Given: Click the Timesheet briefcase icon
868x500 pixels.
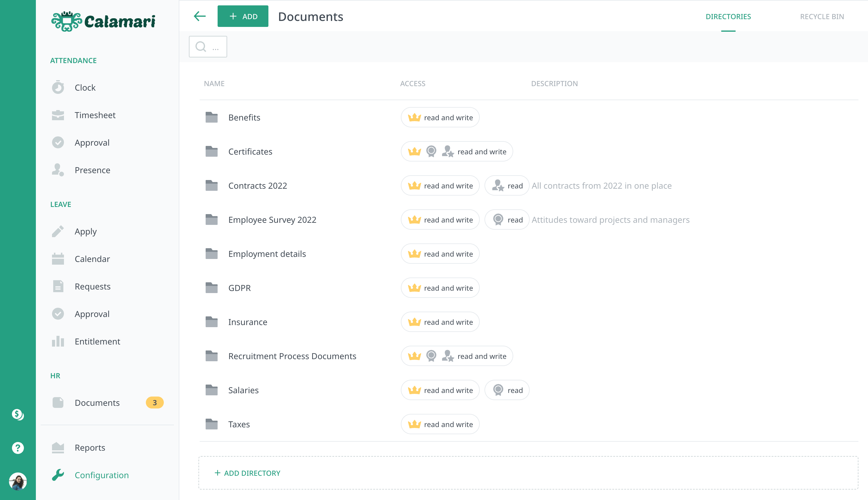Looking at the screenshot, I should tap(58, 115).
